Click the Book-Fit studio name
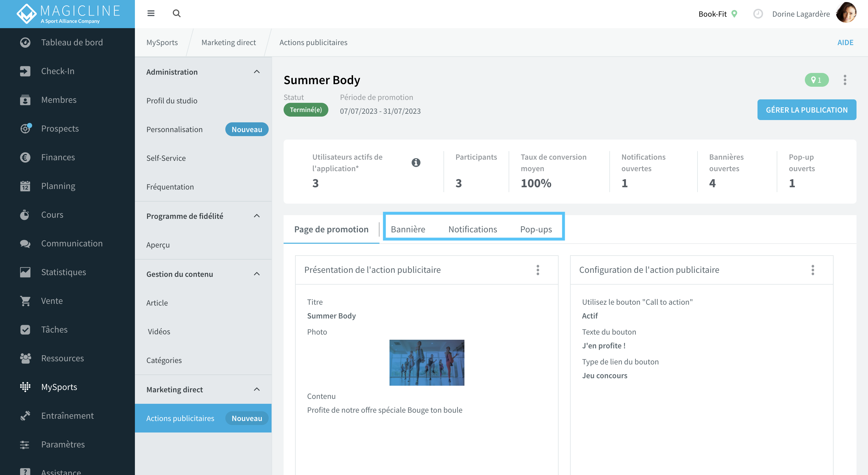 [712, 14]
